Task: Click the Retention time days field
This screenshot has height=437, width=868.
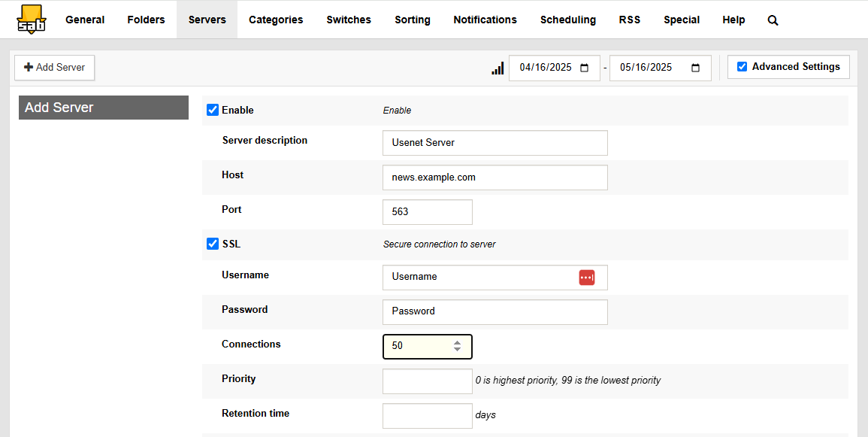Action: (x=427, y=416)
